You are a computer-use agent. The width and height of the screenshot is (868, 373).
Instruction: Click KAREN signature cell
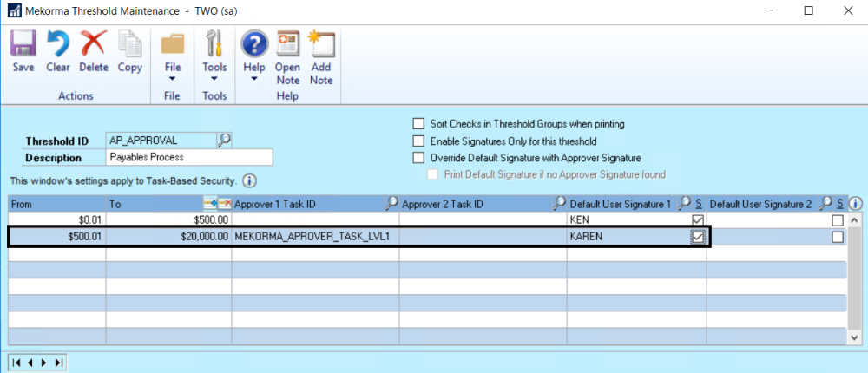pos(630,237)
